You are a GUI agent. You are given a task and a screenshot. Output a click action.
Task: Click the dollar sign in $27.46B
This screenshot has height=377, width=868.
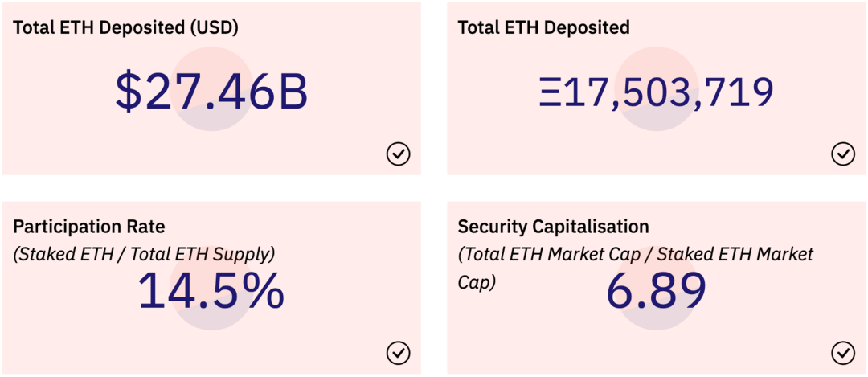128,92
